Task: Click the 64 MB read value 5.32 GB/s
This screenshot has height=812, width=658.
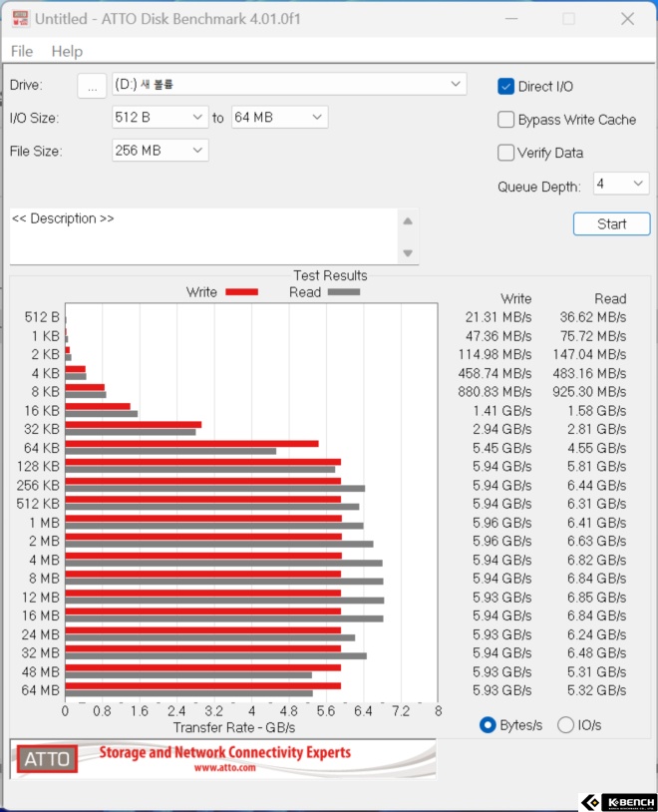Action: (596, 690)
